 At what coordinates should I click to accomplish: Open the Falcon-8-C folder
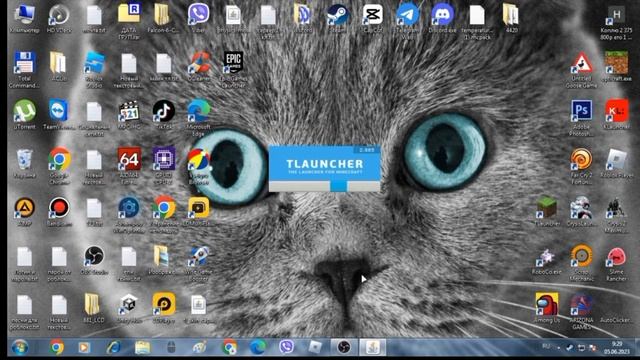tap(163, 18)
